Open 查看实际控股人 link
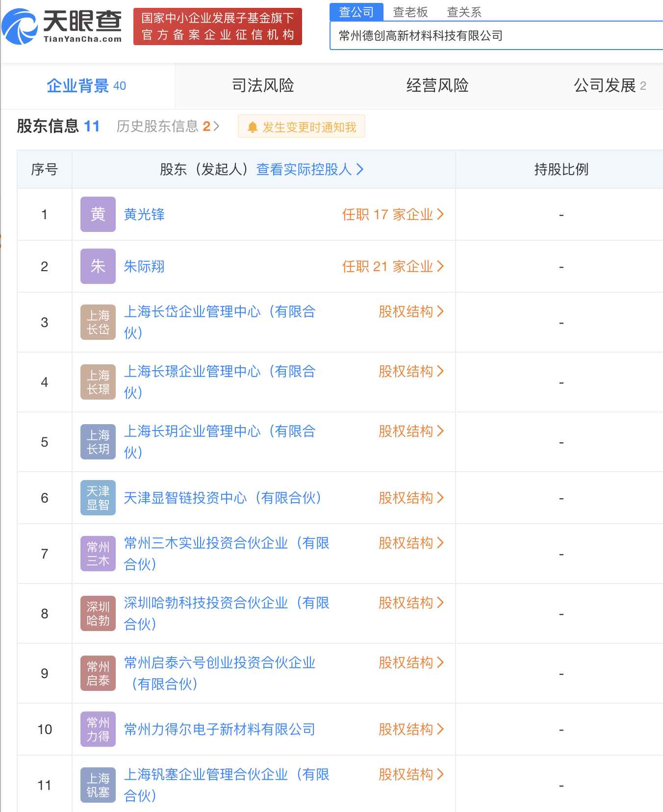 pos(310,170)
